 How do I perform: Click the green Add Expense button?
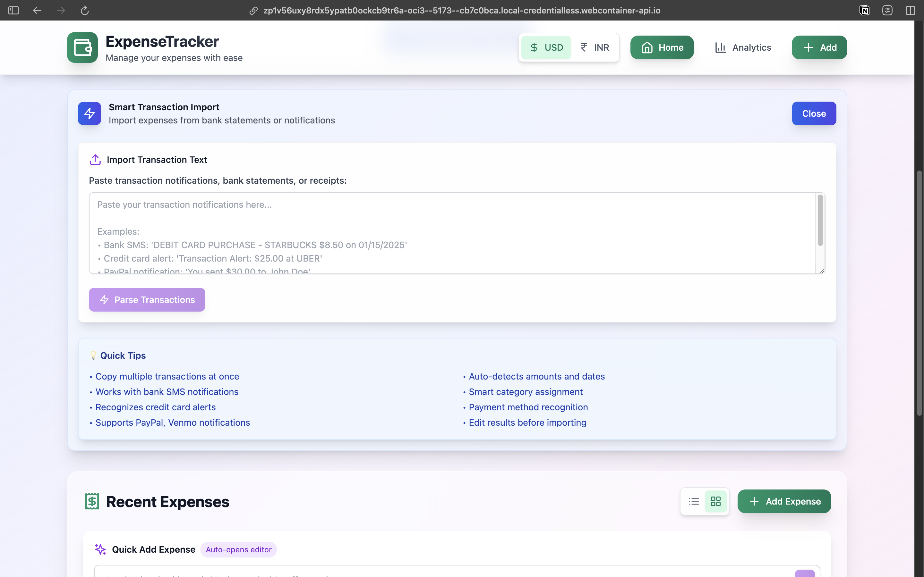pyautogui.click(x=784, y=501)
